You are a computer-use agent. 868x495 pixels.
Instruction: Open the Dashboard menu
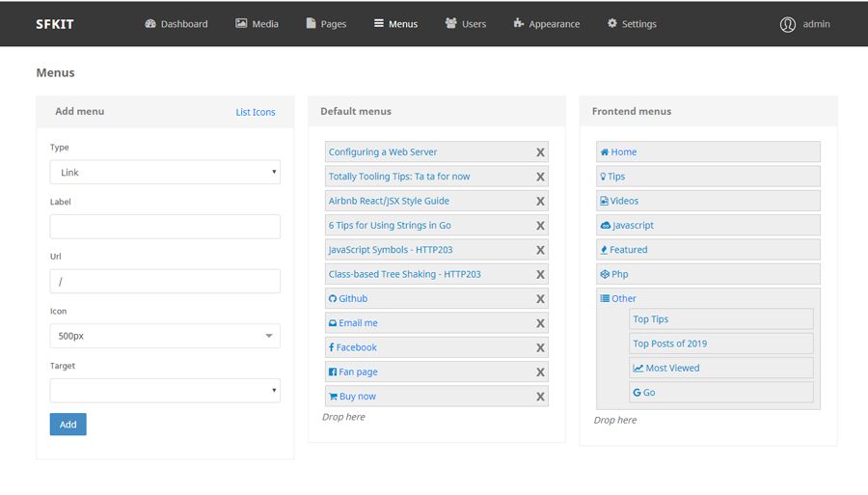pyautogui.click(x=176, y=24)
